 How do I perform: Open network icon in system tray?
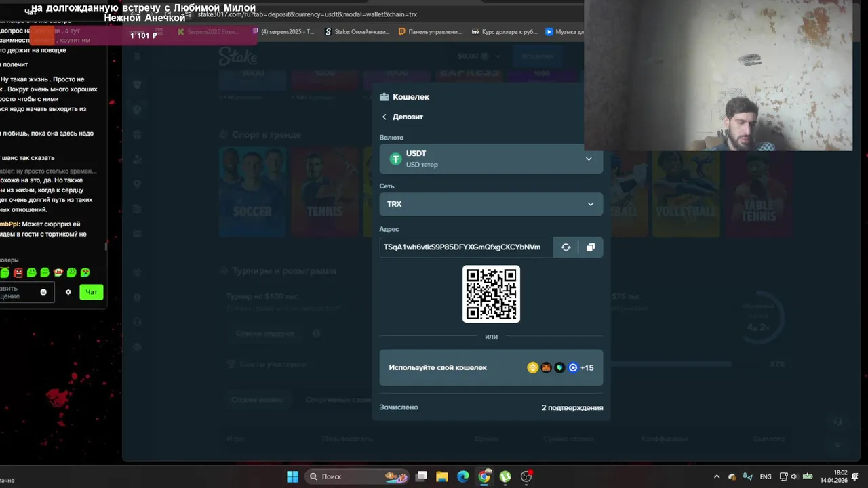tap(783, 476)
